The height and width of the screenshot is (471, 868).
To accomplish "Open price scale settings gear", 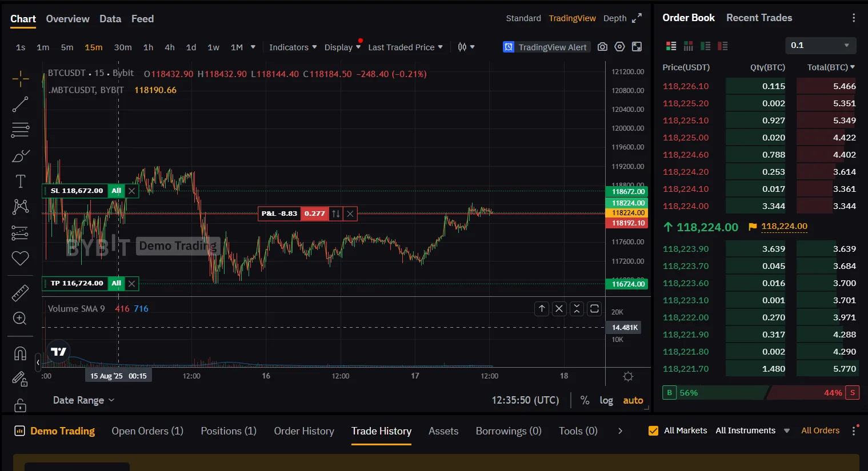I will coord(628,376).
